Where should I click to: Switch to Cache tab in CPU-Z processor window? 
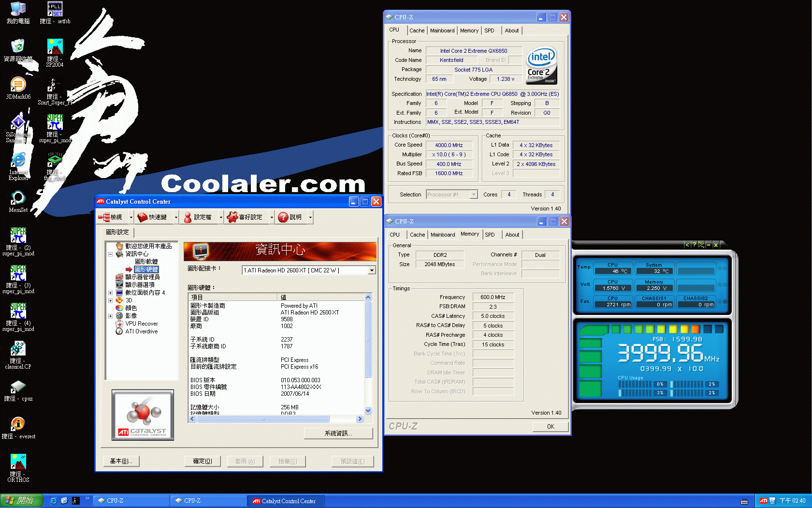pos(417,30)
